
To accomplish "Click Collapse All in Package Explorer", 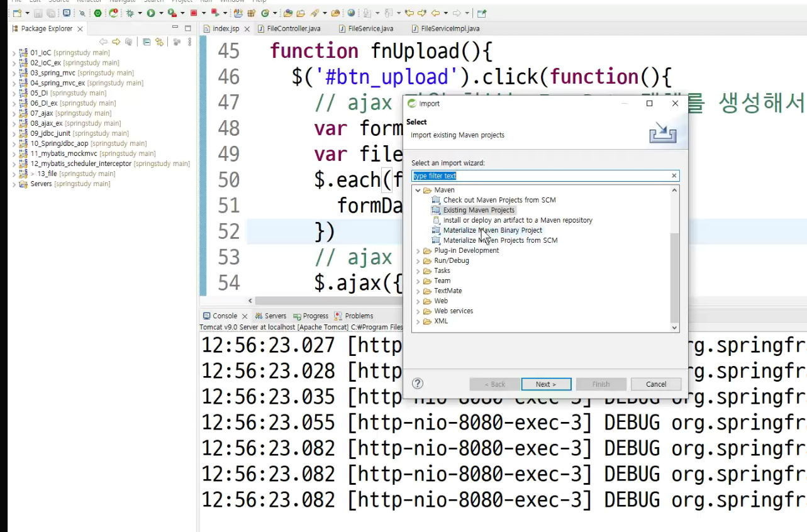I will coord(147,42).
